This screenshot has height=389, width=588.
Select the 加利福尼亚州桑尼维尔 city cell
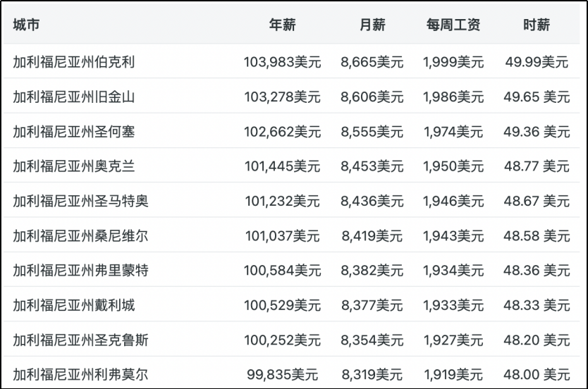[x=80, y=235]
